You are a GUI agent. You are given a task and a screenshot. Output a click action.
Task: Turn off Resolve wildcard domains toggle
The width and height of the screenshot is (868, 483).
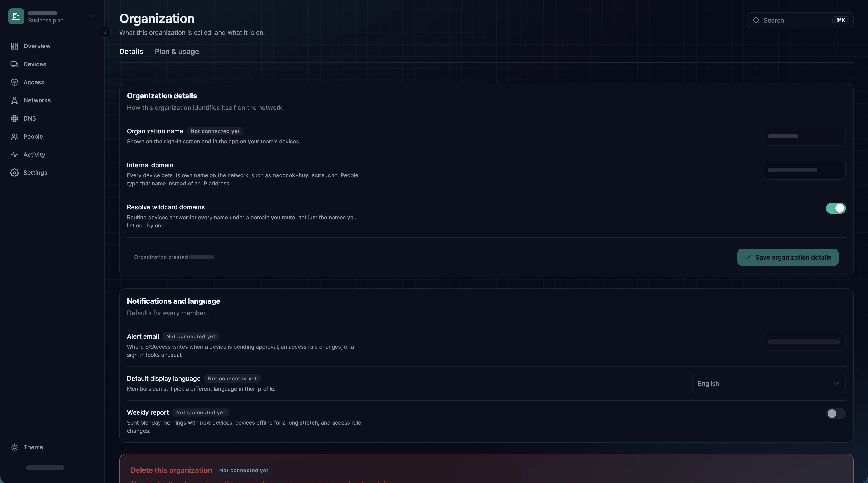tap(835, 208)
